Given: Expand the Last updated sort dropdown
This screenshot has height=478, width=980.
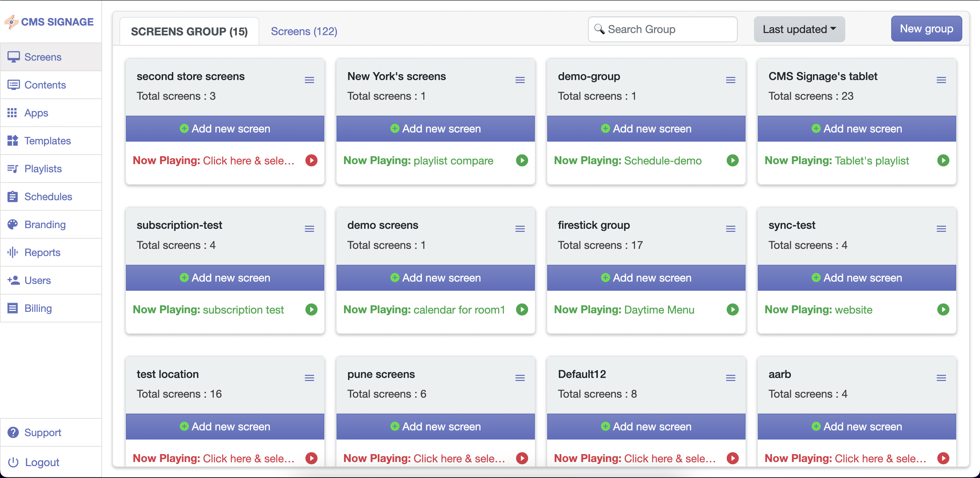Looking at the screenshot, I should [x=799, y=29].
